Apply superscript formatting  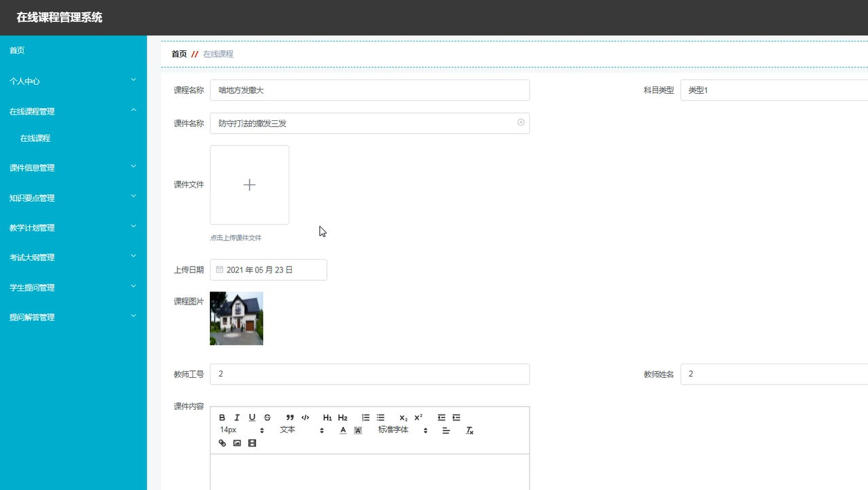(x=418, y=417)
